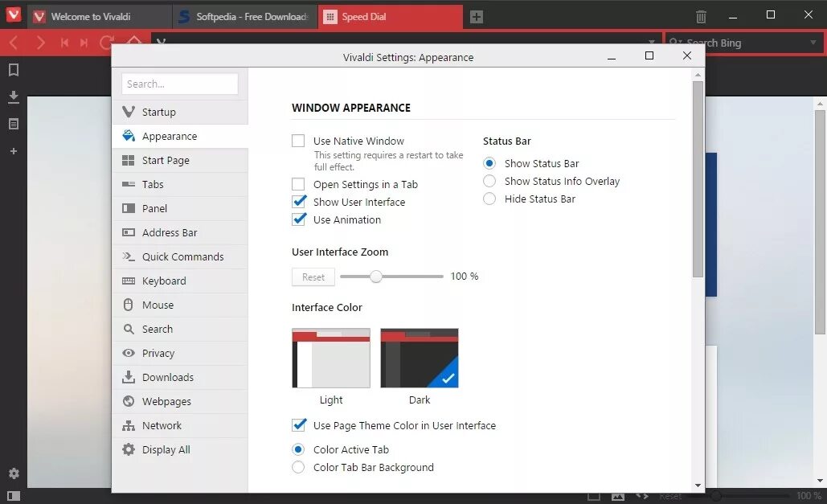
Task: Click the page actions icon in status bar
Action: tap(642, 496)
